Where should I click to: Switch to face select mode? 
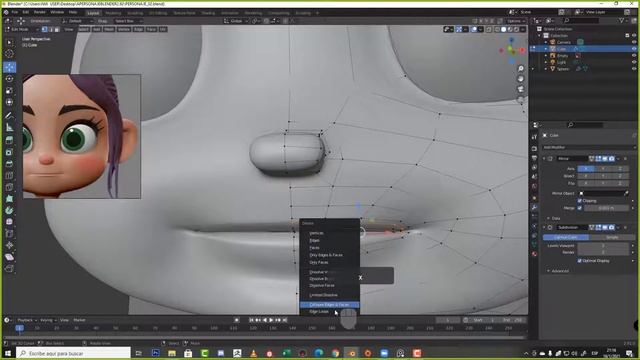[57, 29]
